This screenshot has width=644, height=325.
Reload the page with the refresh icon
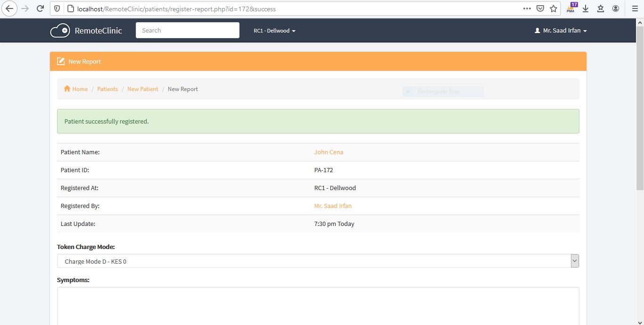41,8
